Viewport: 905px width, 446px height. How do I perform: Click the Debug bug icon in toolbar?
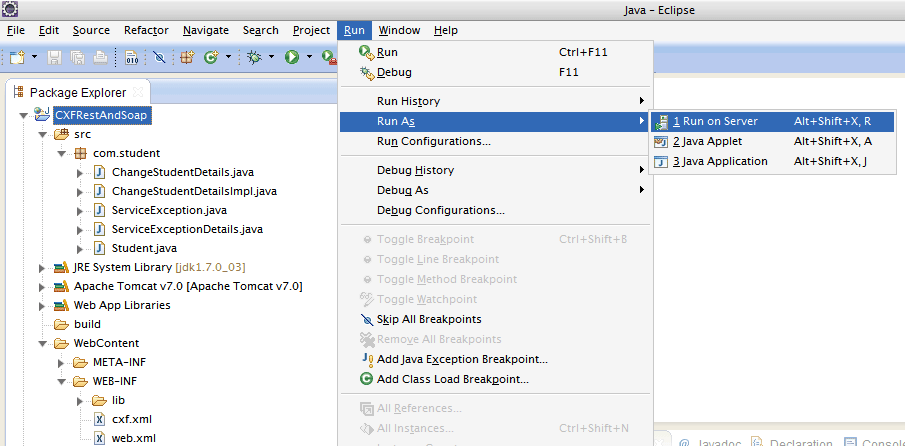point(255,58)
